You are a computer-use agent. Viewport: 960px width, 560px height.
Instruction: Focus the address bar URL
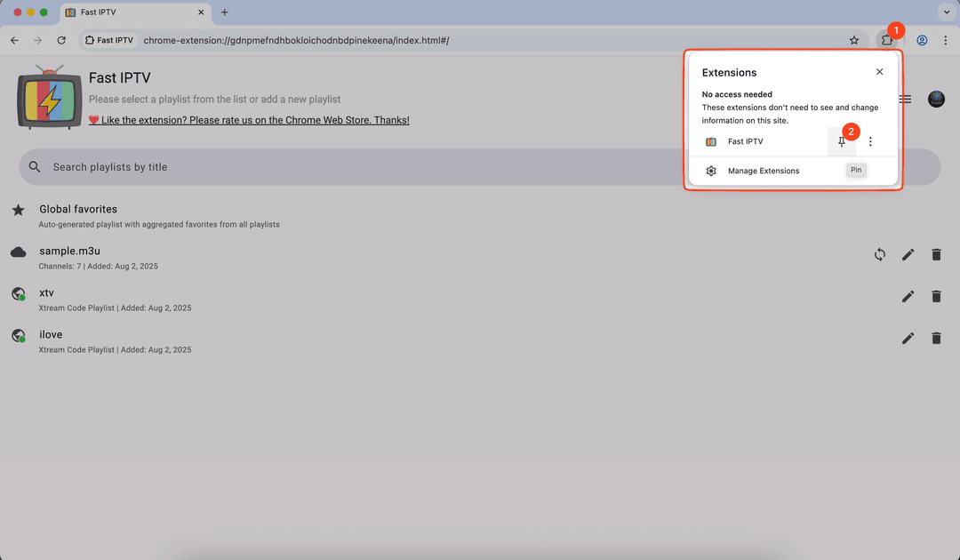click(296, 40)
